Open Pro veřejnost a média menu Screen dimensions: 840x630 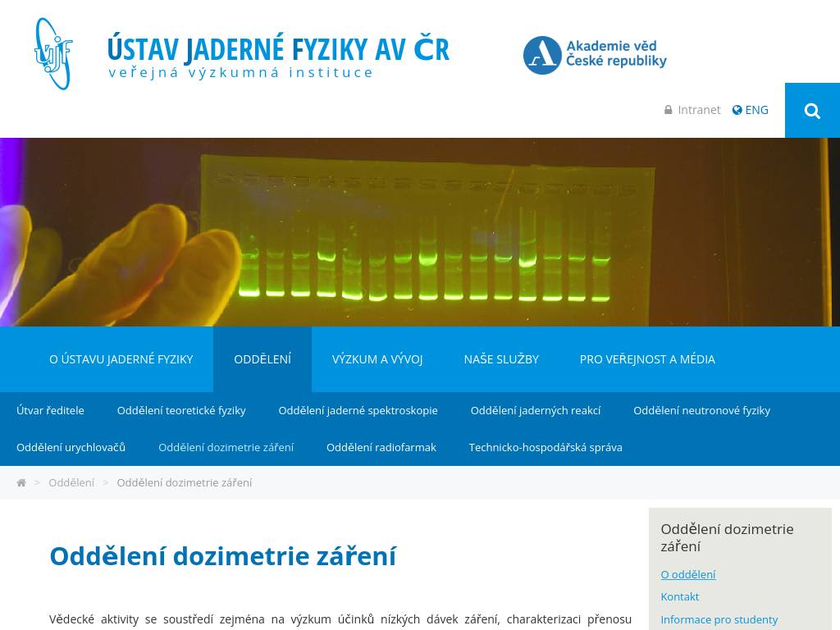pyautogui.click(x=647, y=359)
